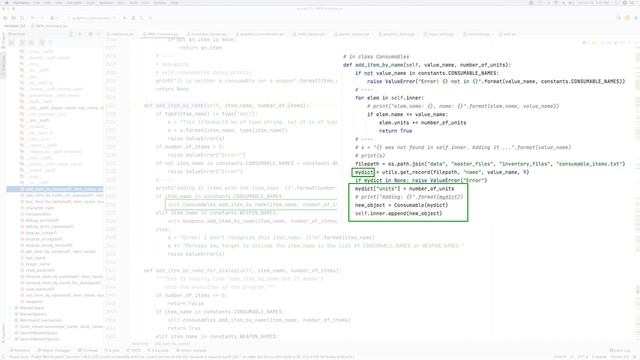Click the Synchronize toolbar icon

click(x=22, y=18)
